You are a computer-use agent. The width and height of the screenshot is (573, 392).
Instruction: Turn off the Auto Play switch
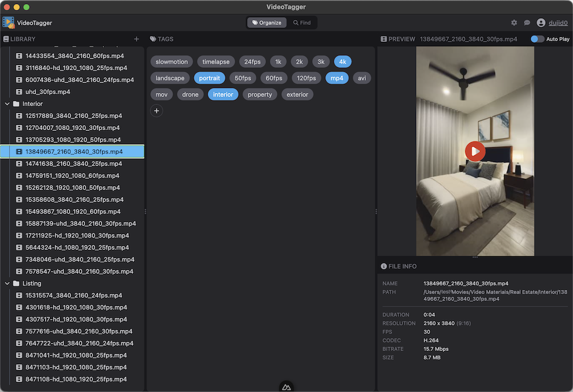(x=537, y=39)
